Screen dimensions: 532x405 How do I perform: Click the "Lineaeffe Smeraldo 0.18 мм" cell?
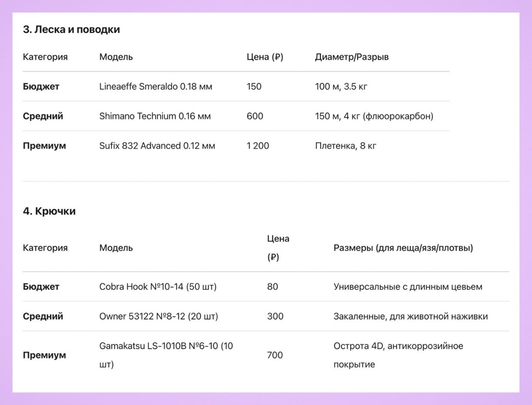pos(156,87)
